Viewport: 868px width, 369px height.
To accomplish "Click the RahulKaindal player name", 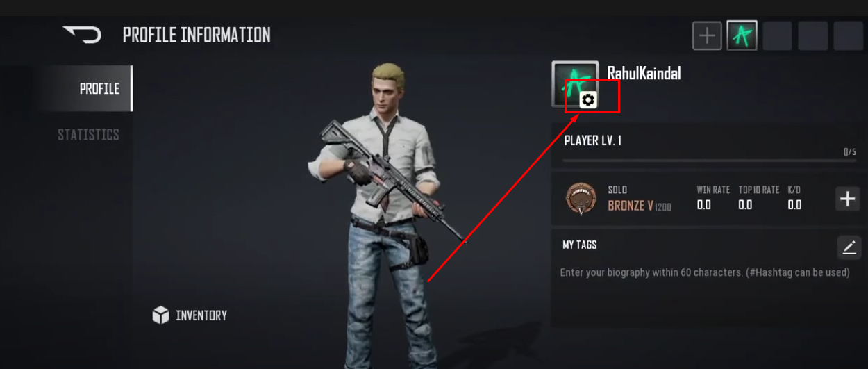I will 644,73.
